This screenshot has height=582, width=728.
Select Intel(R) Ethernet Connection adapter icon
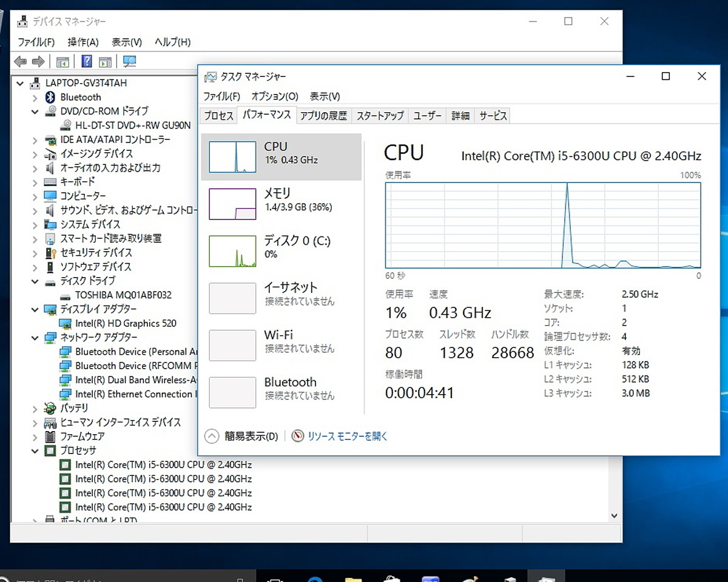(x=66, y=394)
